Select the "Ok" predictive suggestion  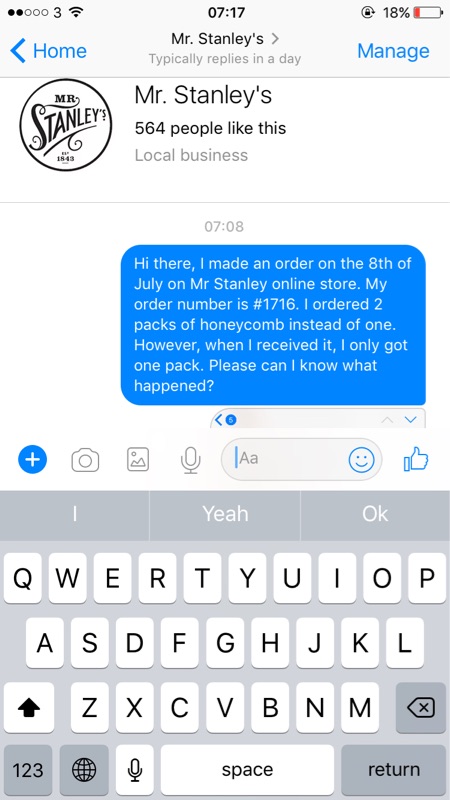376,514
